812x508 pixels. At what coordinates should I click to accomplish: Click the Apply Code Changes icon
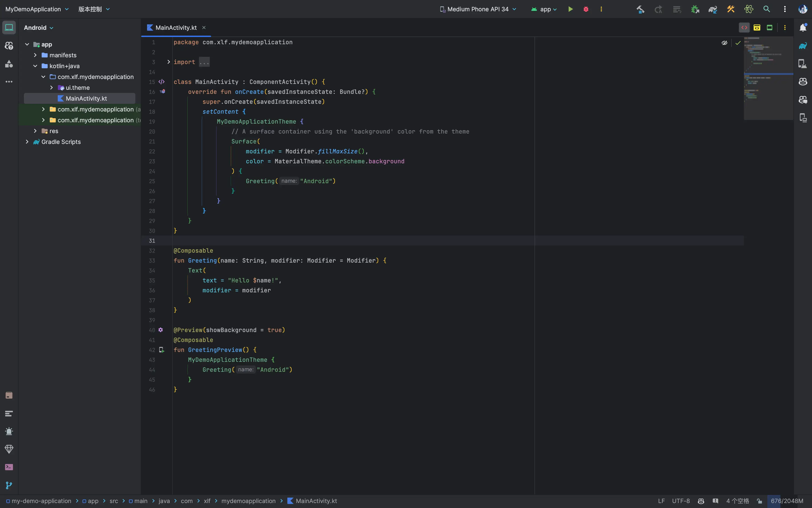click(677, 9)
